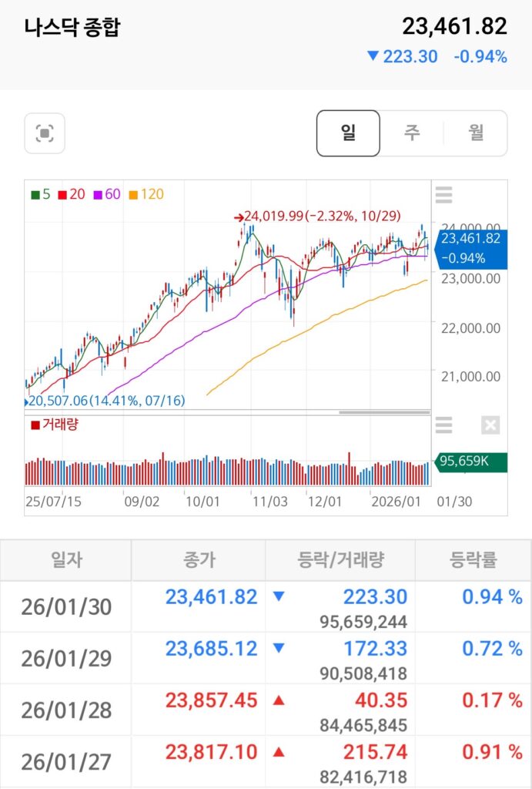The width and height of the screenshot is (532, 789).
Task: Click the orange 120-day moving average marker
Action: click(x=134, y=194)
